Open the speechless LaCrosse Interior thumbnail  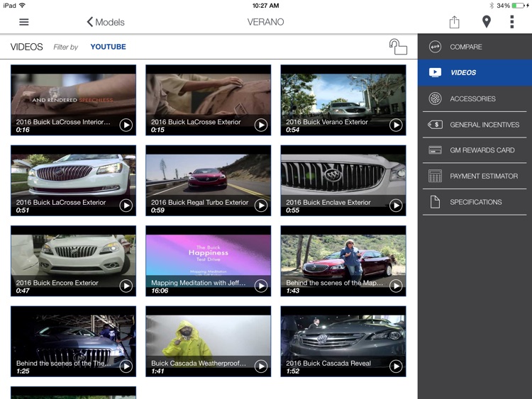[73, 100]
